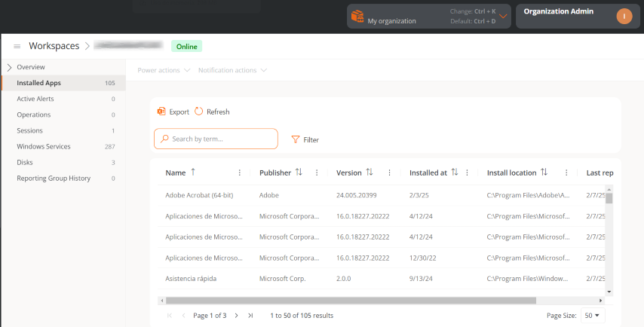This screenshot has height=327, width=644.
Task: Sort by Installed at column
Action: click(454, 173)
